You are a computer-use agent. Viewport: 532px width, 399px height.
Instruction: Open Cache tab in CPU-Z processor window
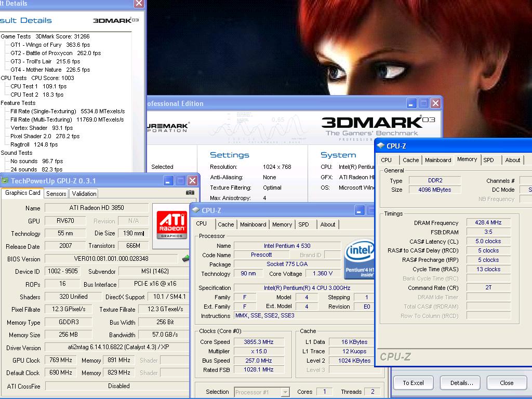pyautogui.click(x=225, y=224)
